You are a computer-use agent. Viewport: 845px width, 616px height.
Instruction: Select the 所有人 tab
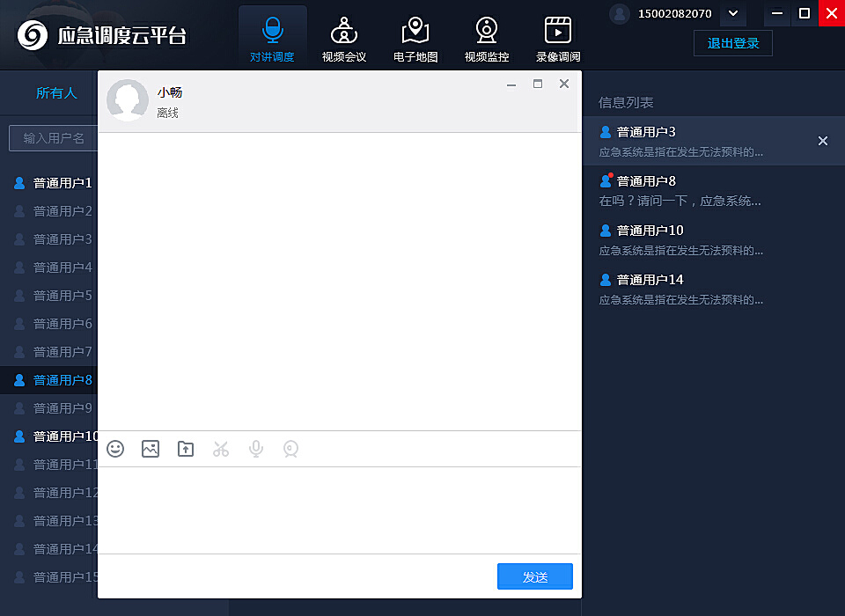(x=56, y=92)
